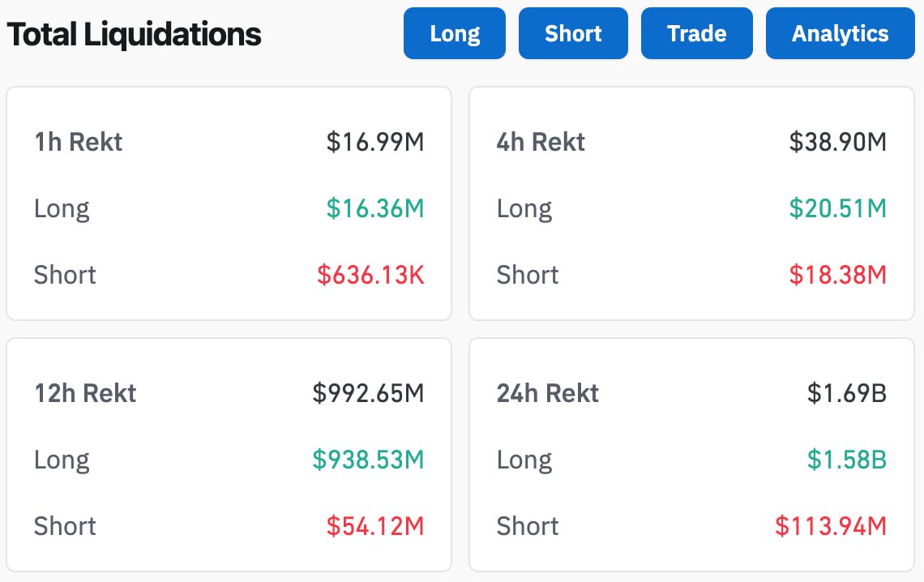Viewport: 924px width, 582px height.
Task: Select the 1h Rekt label
Action: point(78,143)
